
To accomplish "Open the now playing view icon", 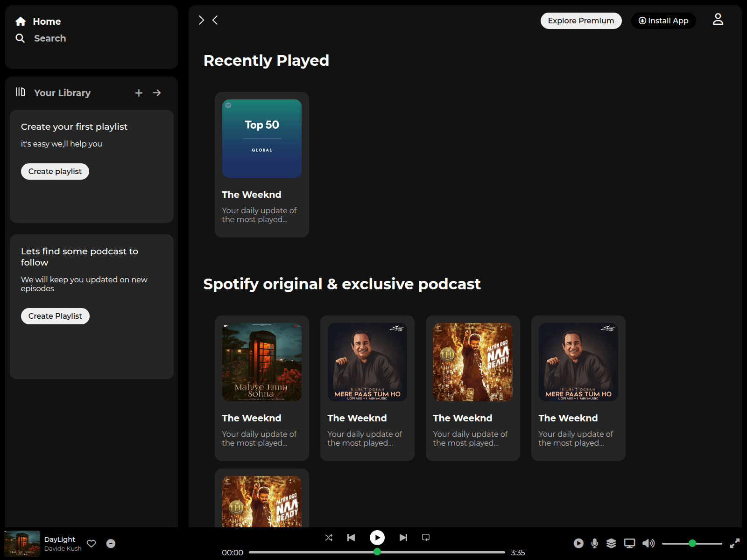I will pos(578,543).
